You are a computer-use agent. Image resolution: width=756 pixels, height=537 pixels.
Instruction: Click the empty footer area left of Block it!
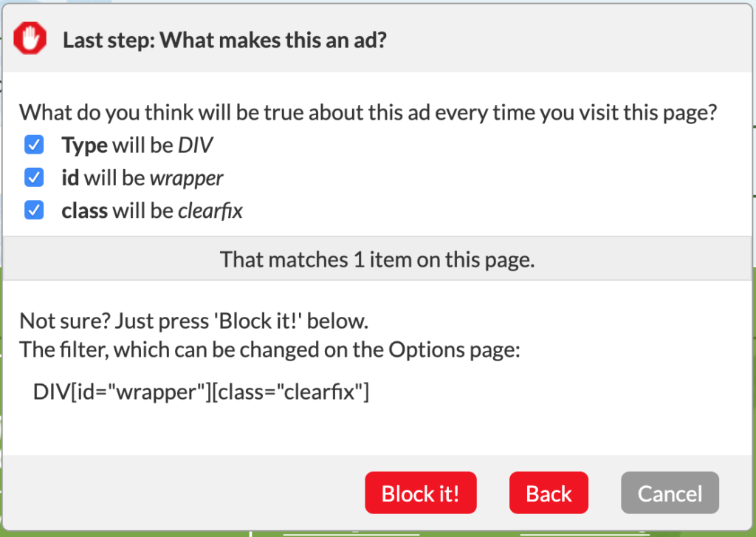(x=183, y=493)
